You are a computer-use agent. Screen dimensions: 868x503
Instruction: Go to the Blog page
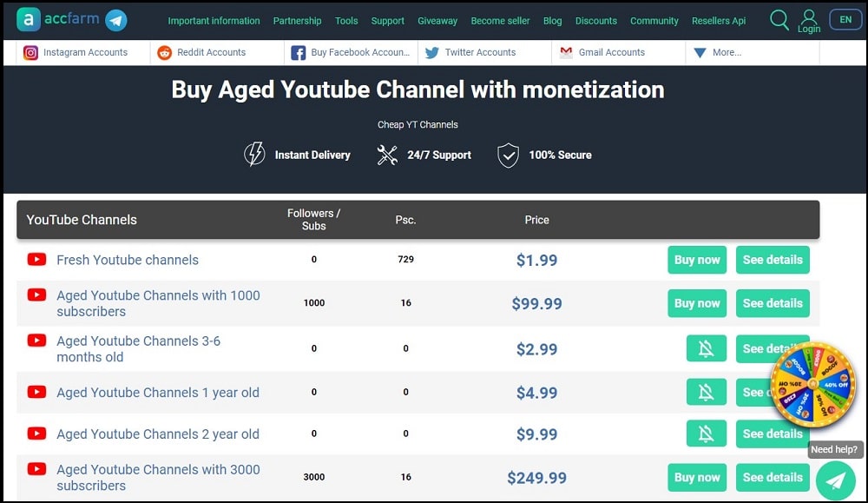(552, 21)
